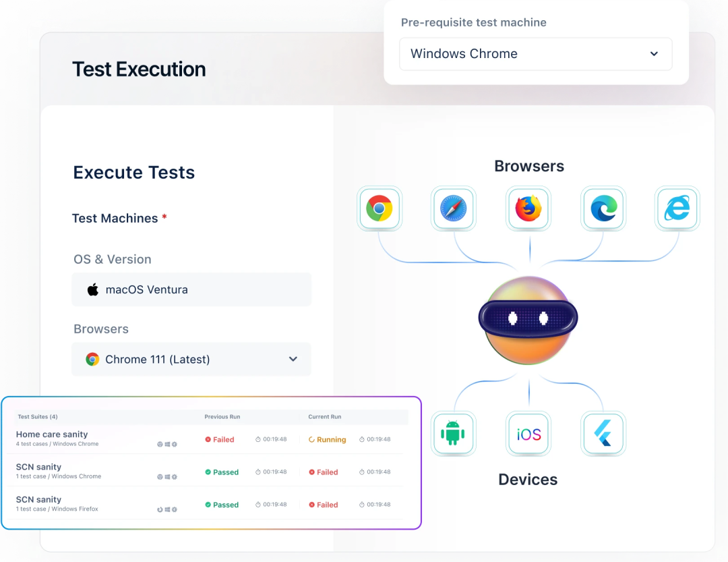The image size is (728, 562).
Task: Click the Execute Tests heading
Action: pos(133,173)
